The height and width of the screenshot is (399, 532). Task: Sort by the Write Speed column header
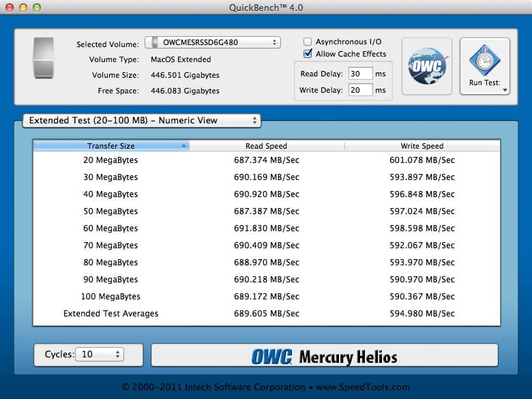tap(422, 146)
